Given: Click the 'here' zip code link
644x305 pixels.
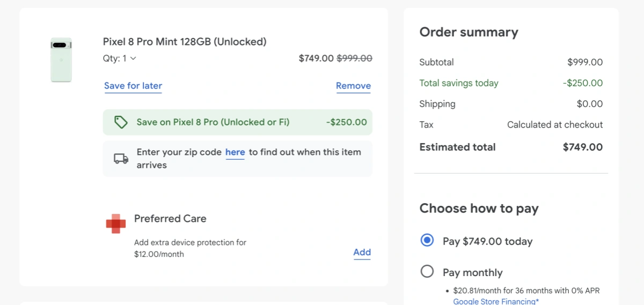Looking at the screenshot, I should coord(235,152).
